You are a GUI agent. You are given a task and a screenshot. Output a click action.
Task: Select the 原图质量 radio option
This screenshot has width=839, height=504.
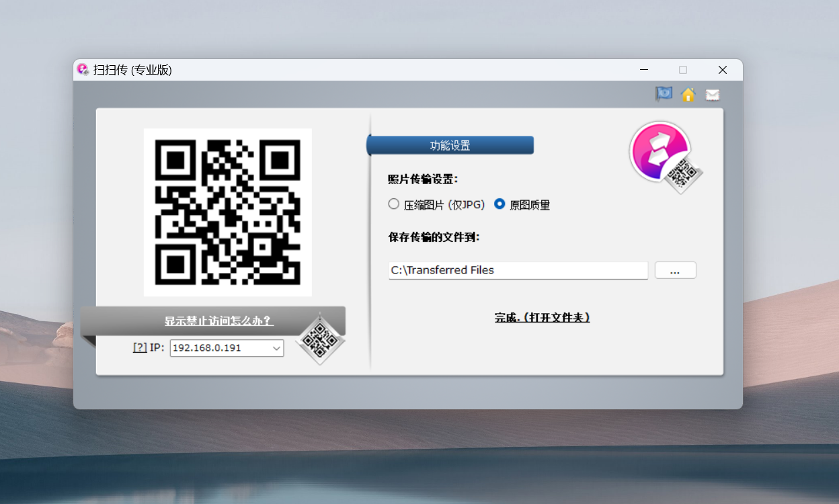500,204
